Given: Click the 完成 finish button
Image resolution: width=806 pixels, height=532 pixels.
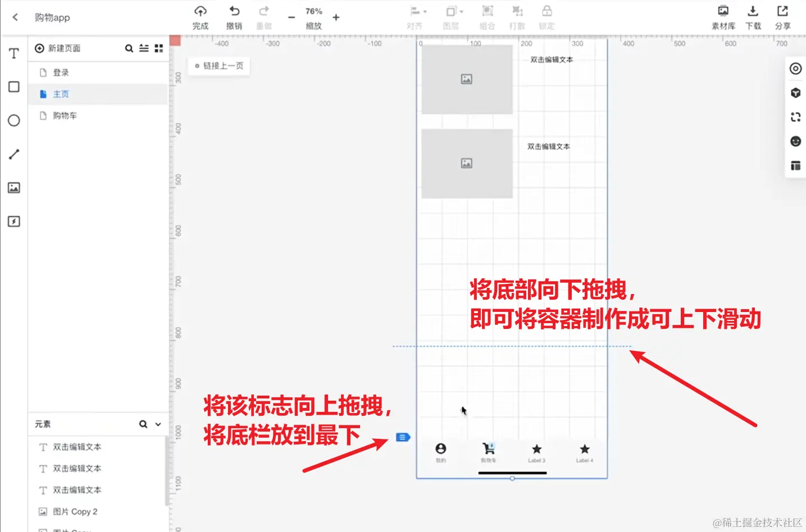Looking at the screenshot, I should pyautogui.click(x=201, y=17).
